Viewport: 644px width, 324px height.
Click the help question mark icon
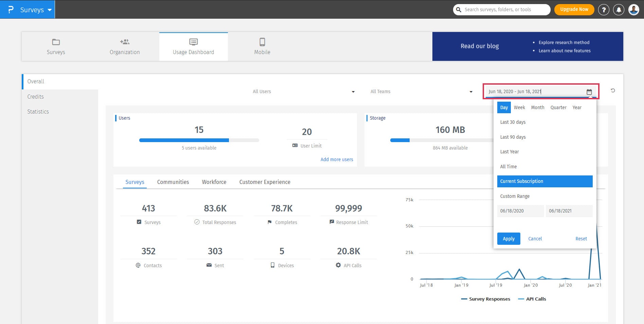pyautogui.click(x=604, y=10)
